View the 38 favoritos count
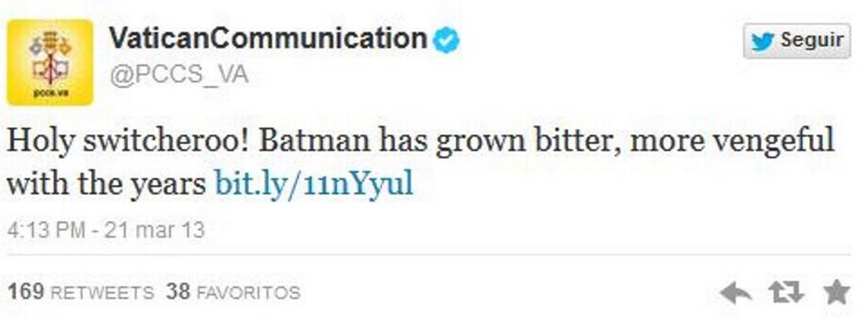The width and height of the screenshot is (868, 323). (x=177, y=292)
